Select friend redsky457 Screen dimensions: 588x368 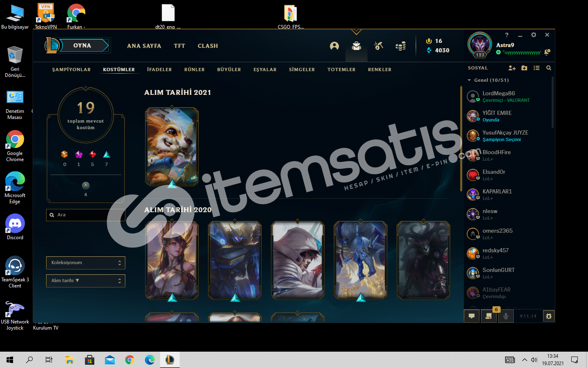pos(508,254)
